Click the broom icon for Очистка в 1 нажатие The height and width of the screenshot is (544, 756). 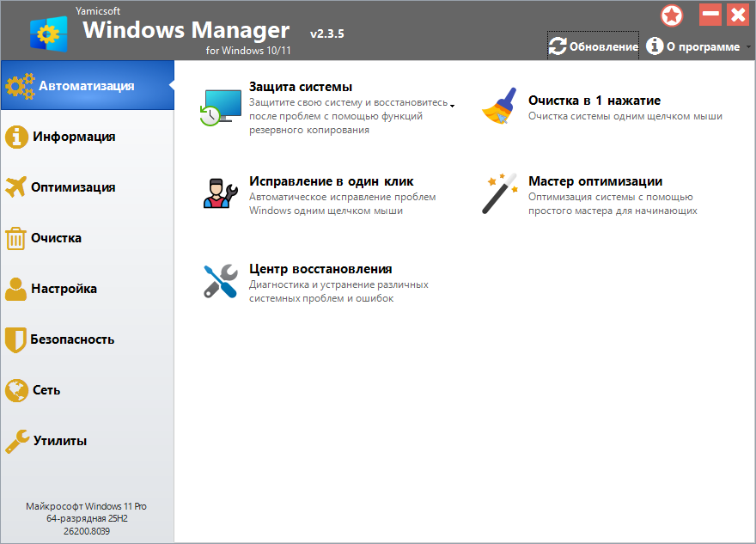(499, 107)
